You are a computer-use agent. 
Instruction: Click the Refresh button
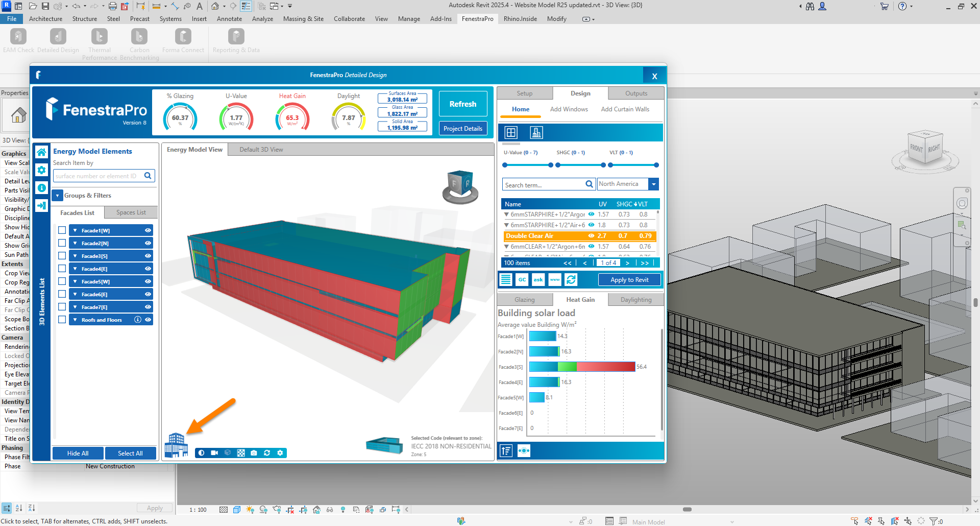(463, 104)
